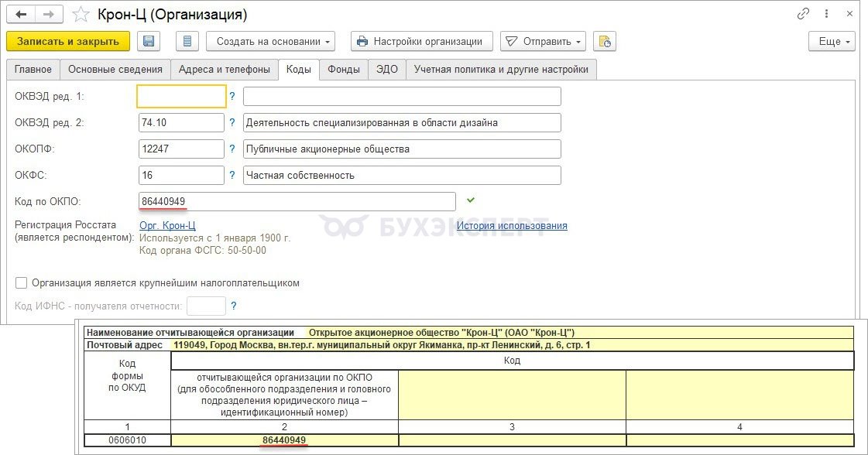Image resolution: width=868 pixels, height=455 pixels.
Task: Open the 'Учетная политика и другие настройки' tab
Action: click(501, 69)
